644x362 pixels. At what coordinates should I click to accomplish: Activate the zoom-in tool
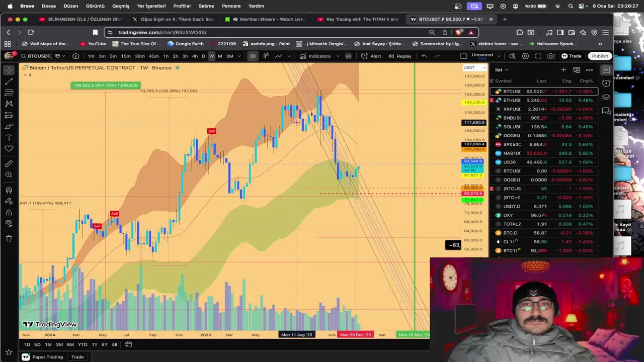(x=9, y=175)
